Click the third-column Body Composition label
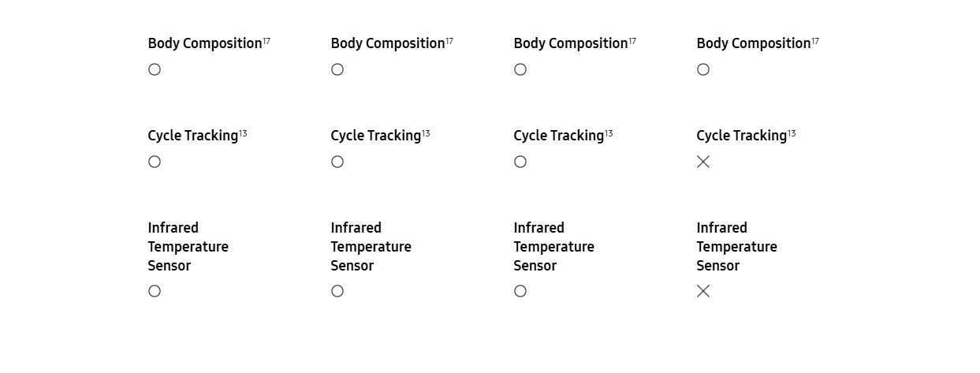 point(570,43)
